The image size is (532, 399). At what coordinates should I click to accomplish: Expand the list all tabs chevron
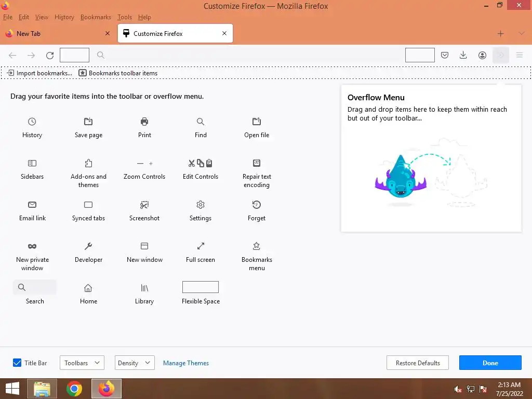pyautogui.click(x=522, y=33)
